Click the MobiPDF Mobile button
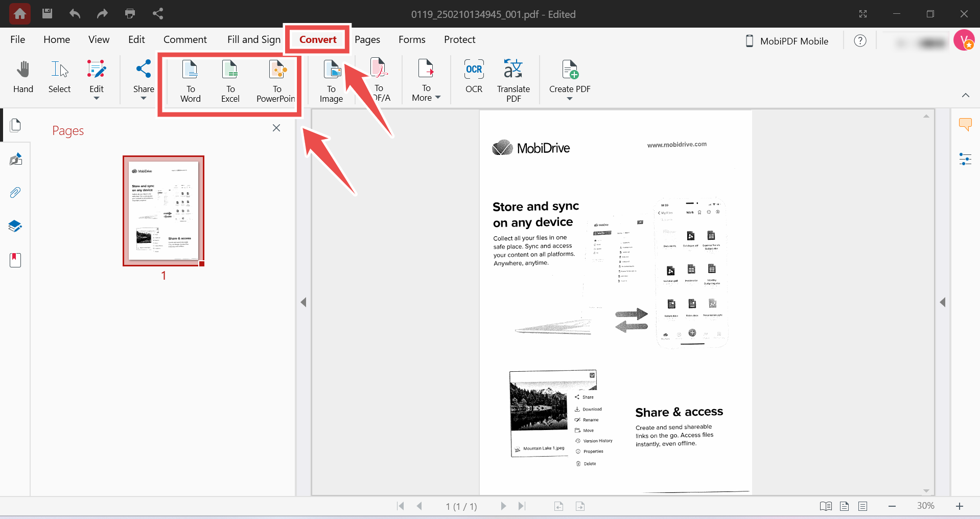The image size is (980, 519). [787, 41]
